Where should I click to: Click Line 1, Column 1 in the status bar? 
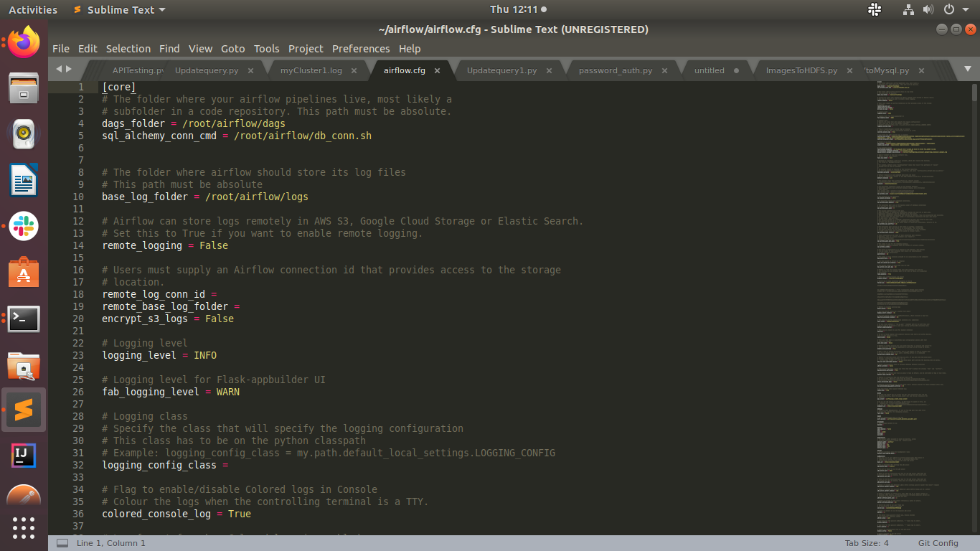(x=110, y=543)
